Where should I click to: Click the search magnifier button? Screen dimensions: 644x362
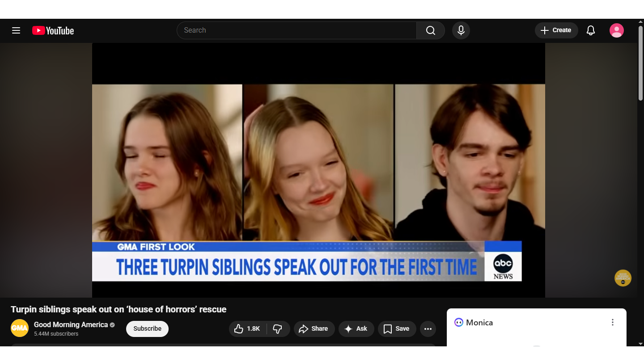(x=430, y=30)
